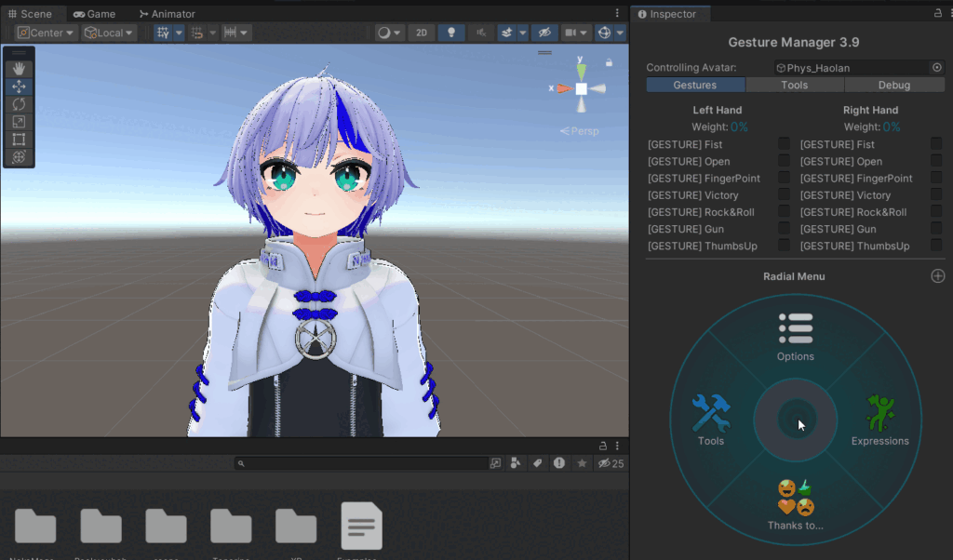Viewport: 953px width, 560px height.
Task: Toggle scene audio mute icon
Action: [481, 33]
